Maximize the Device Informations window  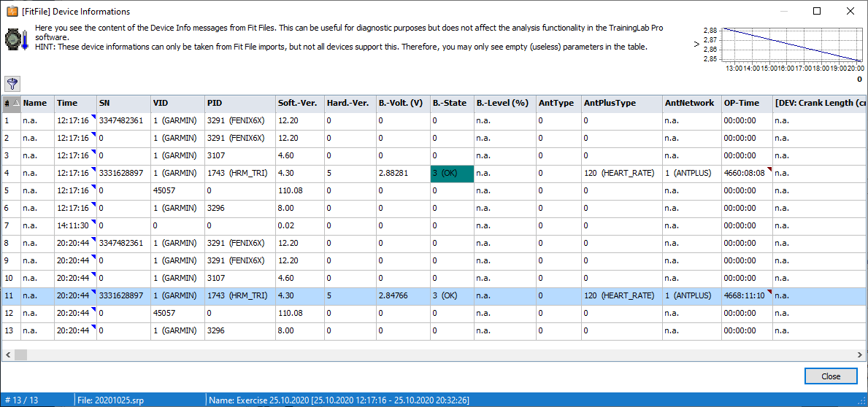click(817, 12)
